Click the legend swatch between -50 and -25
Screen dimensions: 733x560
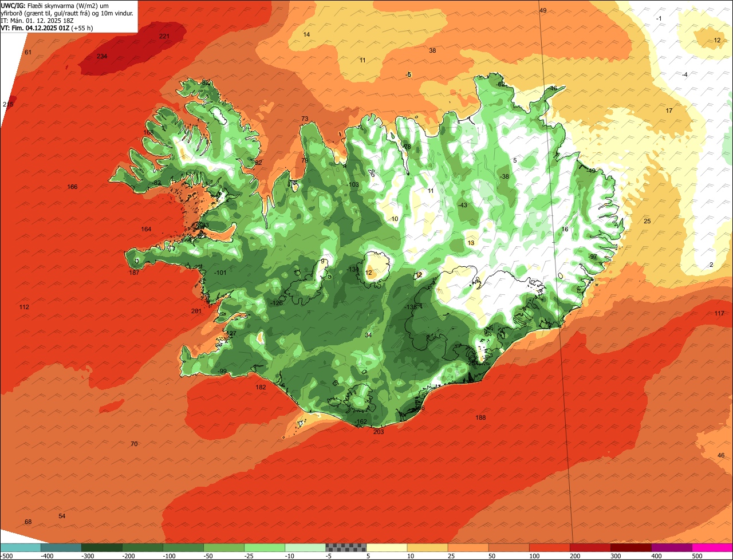[x=224, y=547]
